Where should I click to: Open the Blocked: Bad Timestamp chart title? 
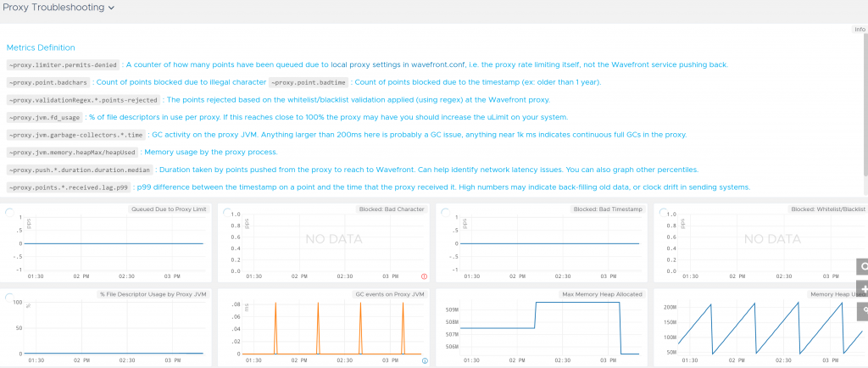point(607,209)
